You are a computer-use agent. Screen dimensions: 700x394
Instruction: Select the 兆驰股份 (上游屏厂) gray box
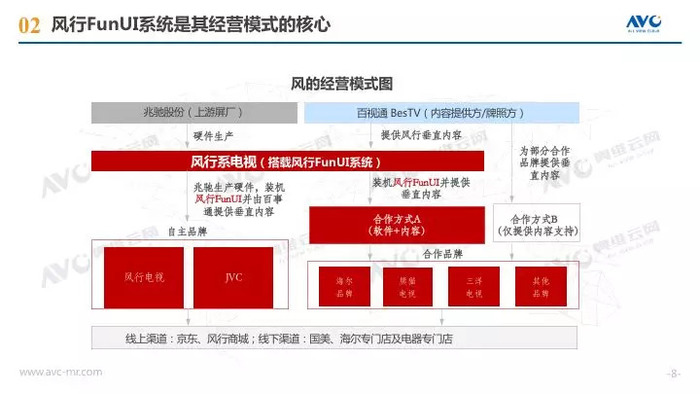[x=194, y=112]
